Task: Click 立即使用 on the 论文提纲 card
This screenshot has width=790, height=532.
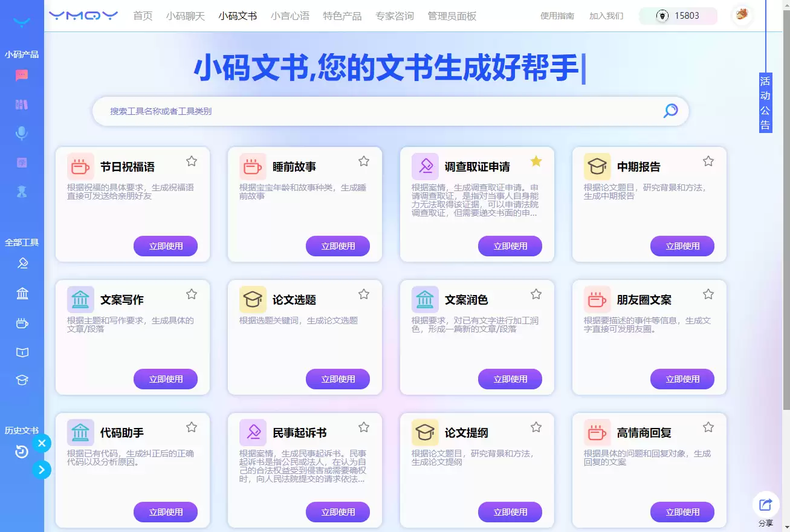Action: pyautogui.click(x=510, y=512)
